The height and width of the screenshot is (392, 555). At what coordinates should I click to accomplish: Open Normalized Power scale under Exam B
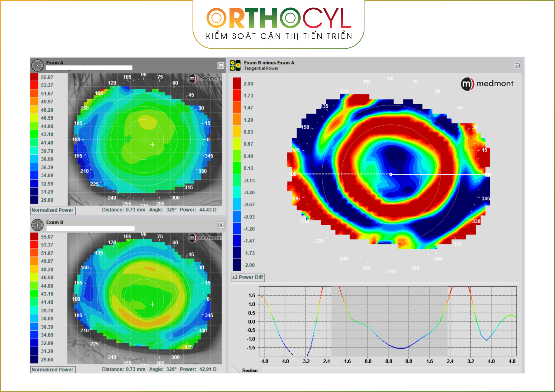point(53,370)
